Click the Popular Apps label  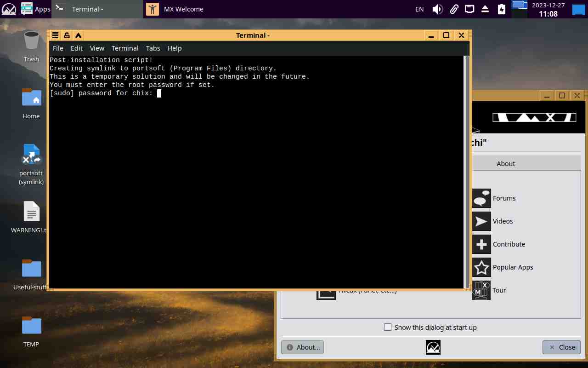(513, 267)
